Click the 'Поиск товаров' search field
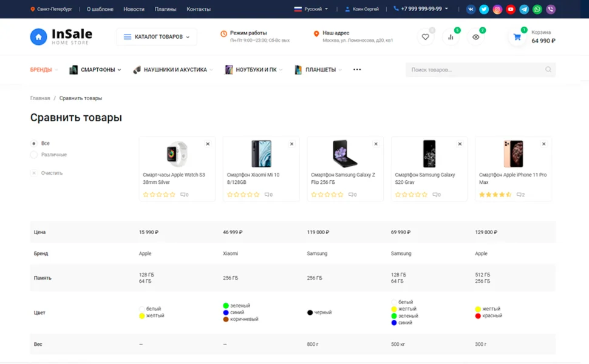589x364 pixels. 474,70
